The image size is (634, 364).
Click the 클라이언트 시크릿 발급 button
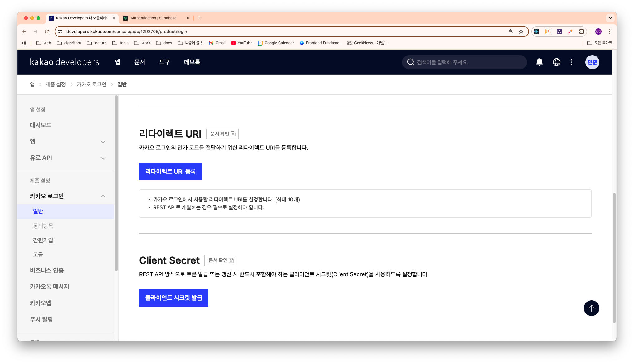tap(173, 298)
